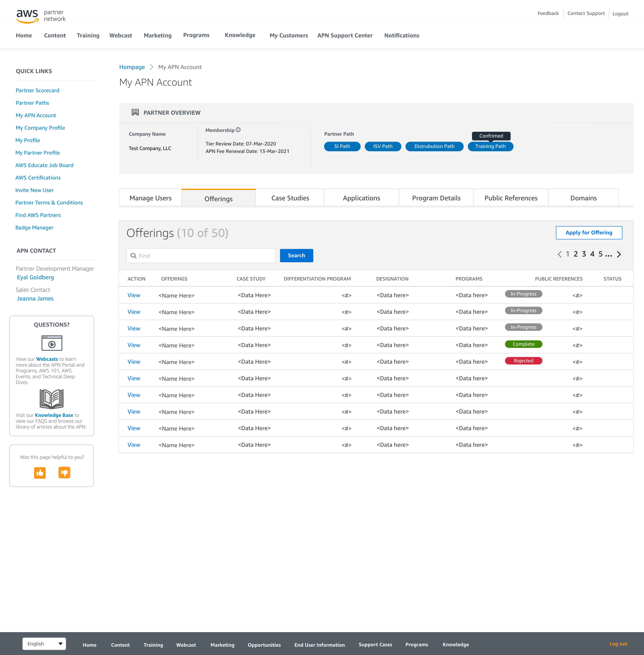Switch to the Case Studies tab
644x655 pixels.
point(290,198)
